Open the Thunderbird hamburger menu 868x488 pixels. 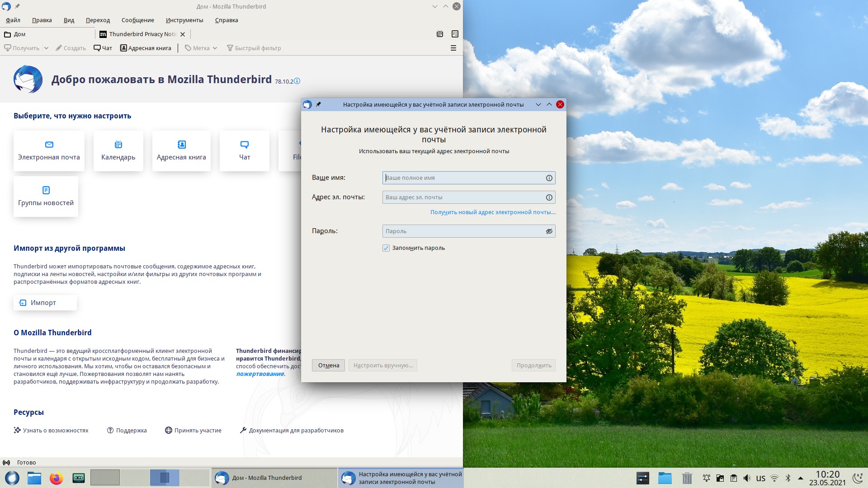453,48
